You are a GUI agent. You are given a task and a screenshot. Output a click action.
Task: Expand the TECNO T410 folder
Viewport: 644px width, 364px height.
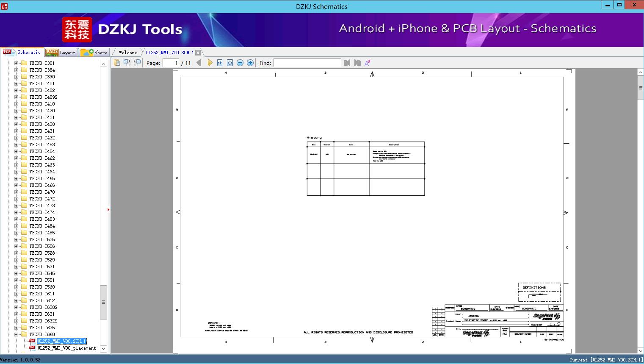[16, 104]
